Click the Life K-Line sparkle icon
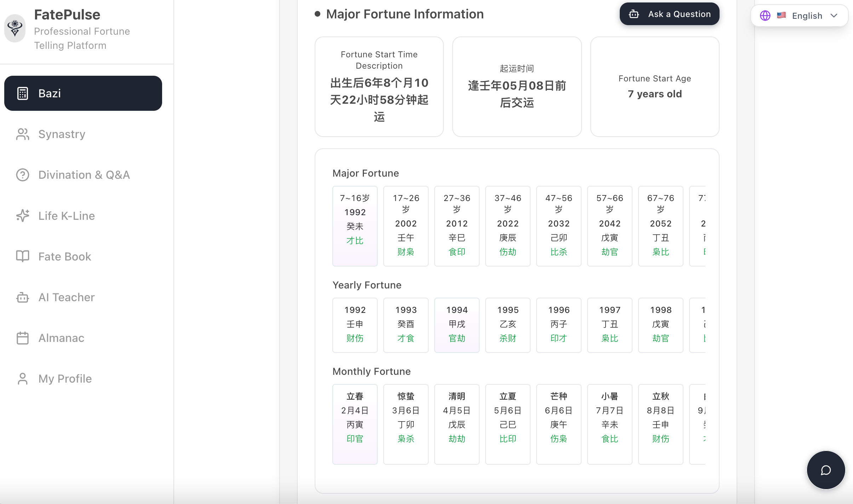 (x=23, y=216)
